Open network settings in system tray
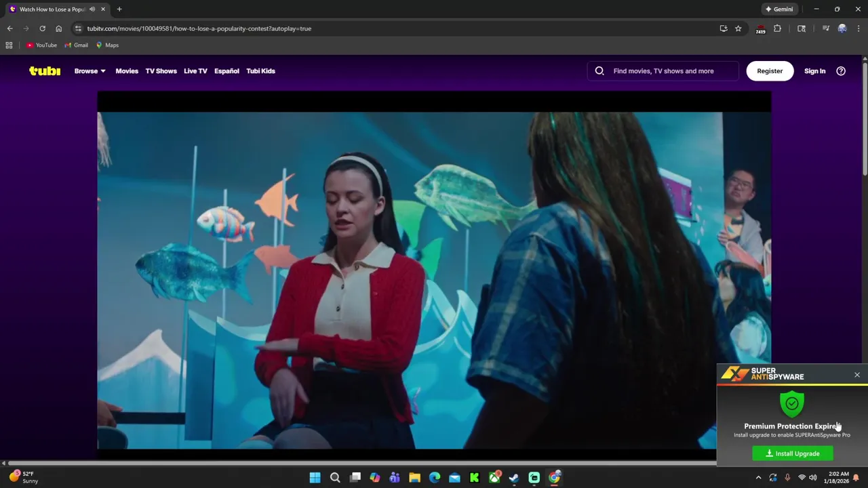 pyautogui.click(x=802, y=478)
